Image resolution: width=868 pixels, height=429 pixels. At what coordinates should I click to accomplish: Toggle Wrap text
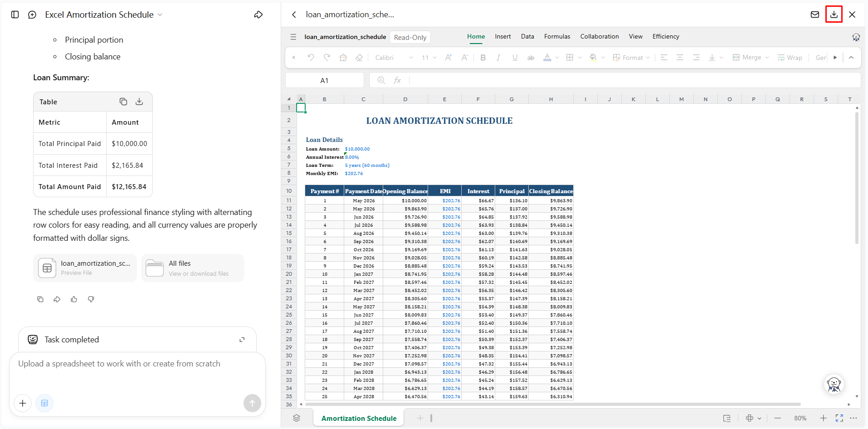pyautogui.click(x=790, y=57)
